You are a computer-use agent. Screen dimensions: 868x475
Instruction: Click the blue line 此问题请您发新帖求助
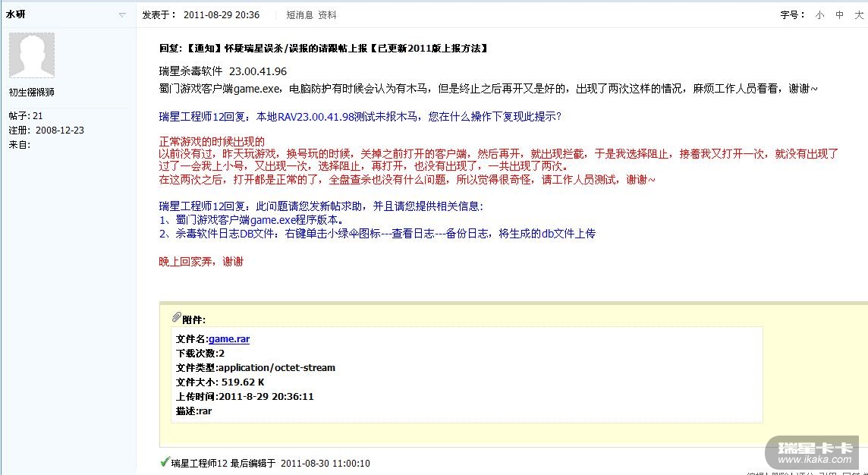321,207
